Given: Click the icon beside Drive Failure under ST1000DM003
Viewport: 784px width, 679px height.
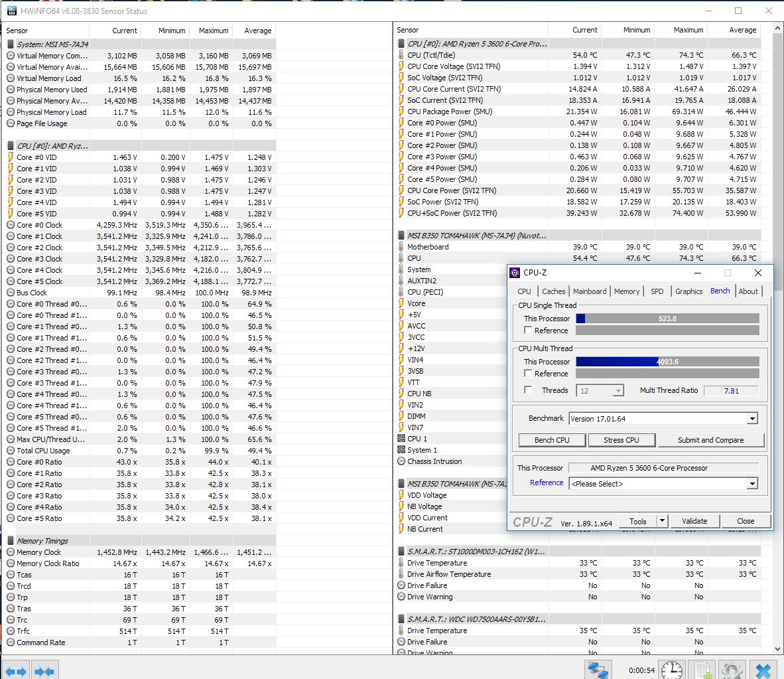Looking at the screenshot, I should pos(401,585).
